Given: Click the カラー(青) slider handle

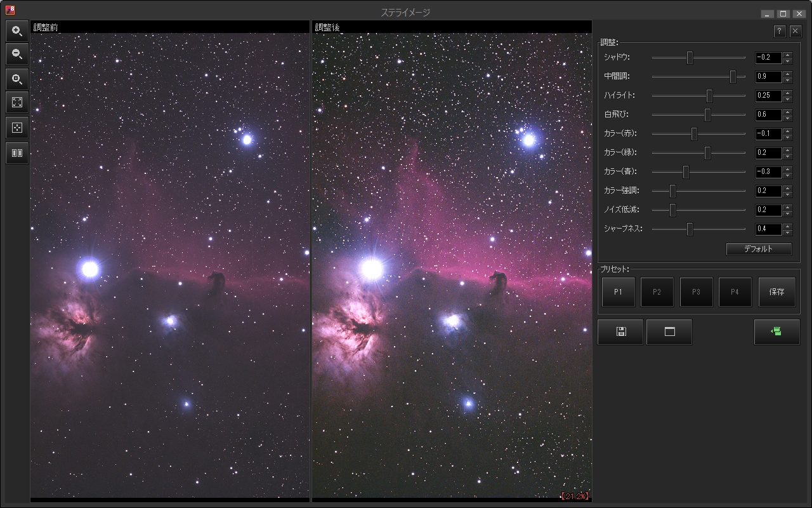Looking at the screenshot, I should click(686, 172).
